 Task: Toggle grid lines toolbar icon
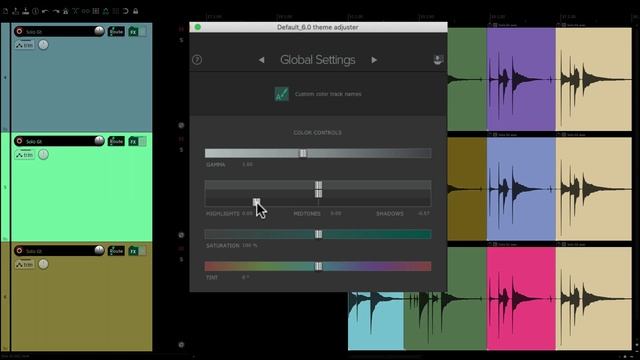(116, 11)
